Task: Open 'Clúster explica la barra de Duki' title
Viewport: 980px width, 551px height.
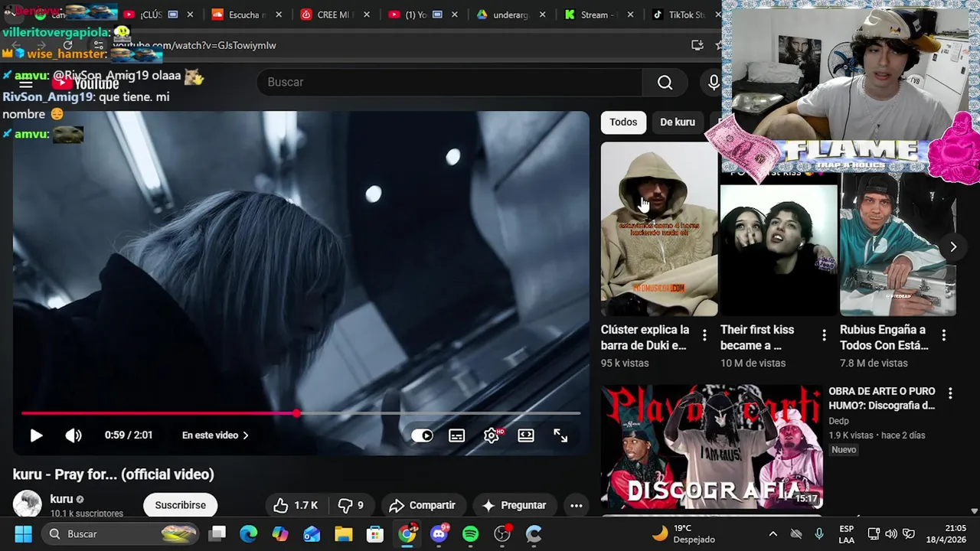Action: pos(645,337)
